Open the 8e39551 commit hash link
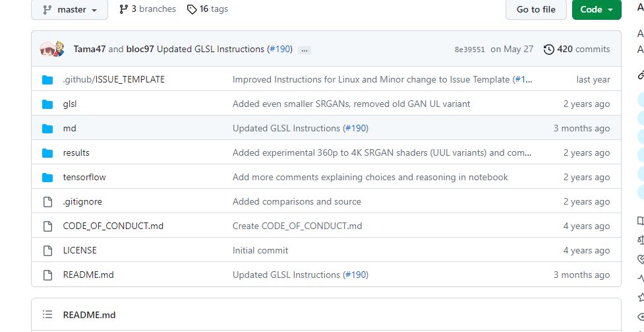The height and width of the screenshot is (332, 644). [469, 50]
